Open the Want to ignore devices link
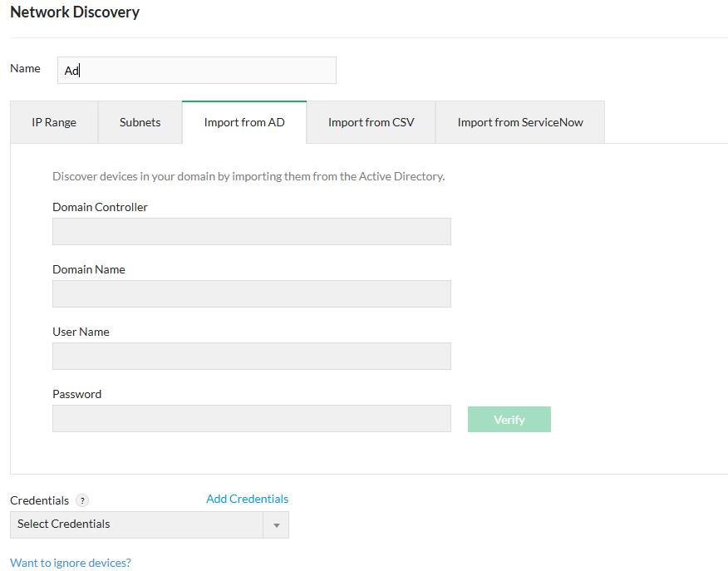Viewport: 728px width, 571px height. tap(71, 563)
